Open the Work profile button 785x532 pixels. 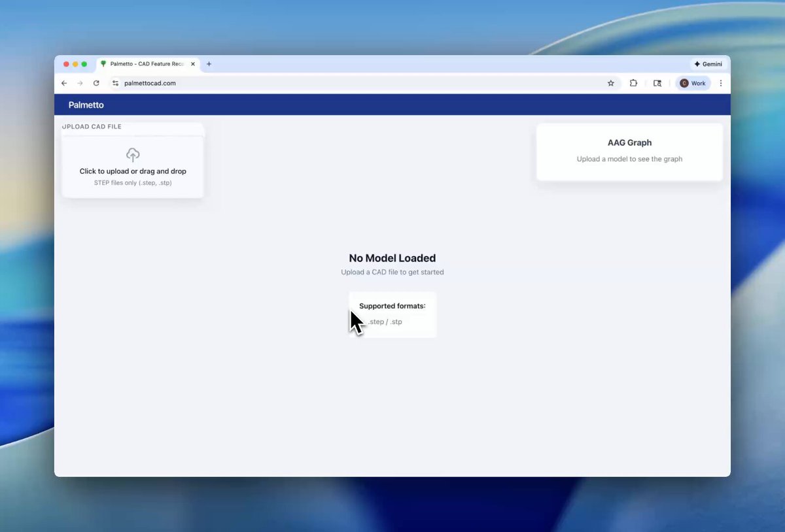(x=693, y=83)
